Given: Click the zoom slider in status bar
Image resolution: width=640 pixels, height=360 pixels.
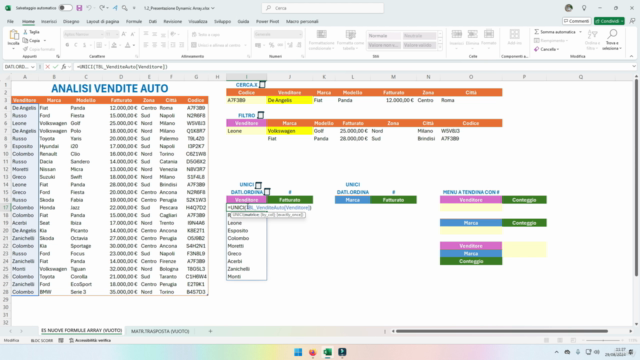Looking at the screenshot, I should 603,340.
